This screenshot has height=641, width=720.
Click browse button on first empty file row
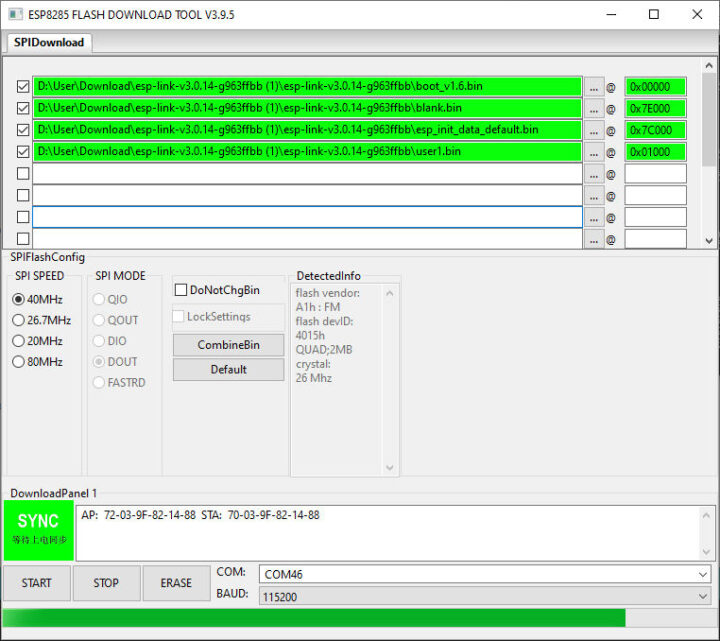pyautogui.click(x=594, y=174)
